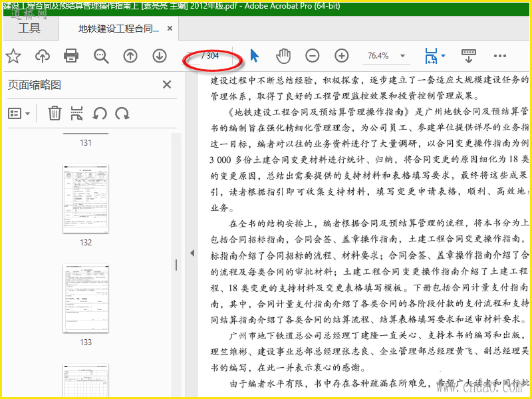Click the thumbnail panel page layout icon
This screenshot has width=532, height=399.
[76, 113]
